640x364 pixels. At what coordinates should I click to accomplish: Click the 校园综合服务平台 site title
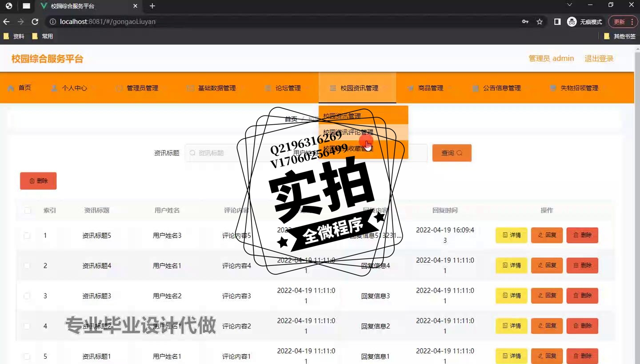(47, 59)
